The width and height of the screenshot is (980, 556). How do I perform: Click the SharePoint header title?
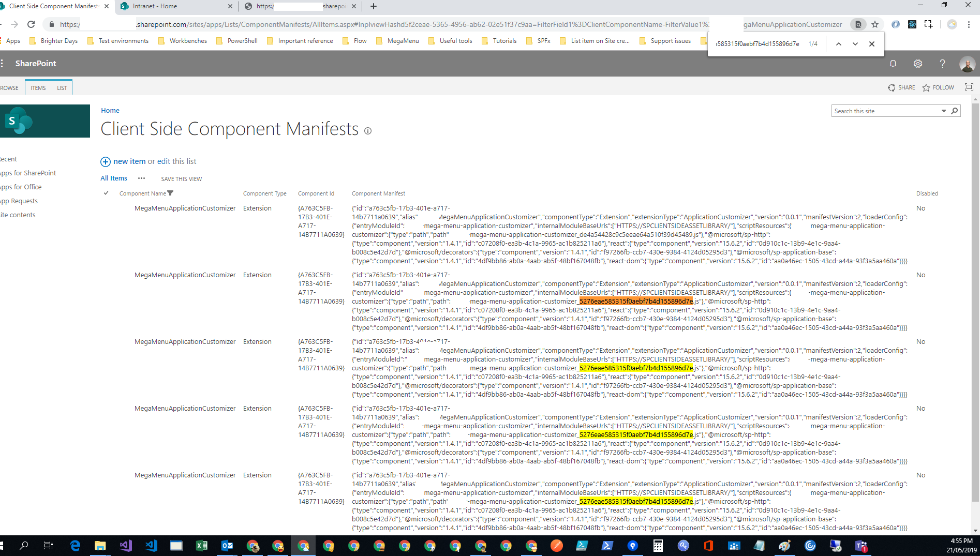pos(36,63)
